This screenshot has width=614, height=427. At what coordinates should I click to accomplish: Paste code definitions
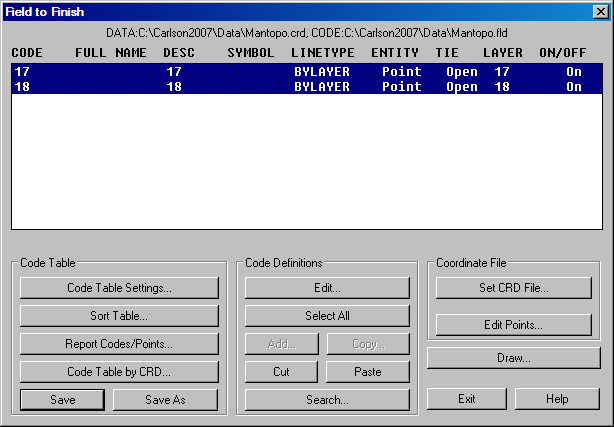click(367, 372)
